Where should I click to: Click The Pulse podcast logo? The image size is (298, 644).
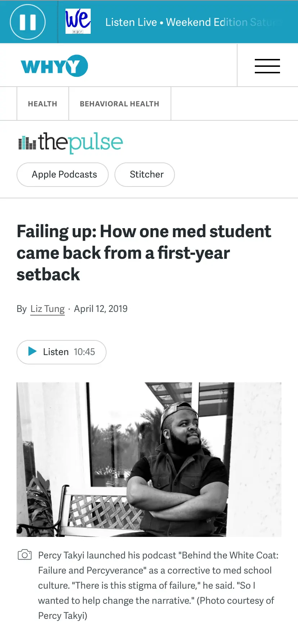pyautogui.click(x=70, y=143)
